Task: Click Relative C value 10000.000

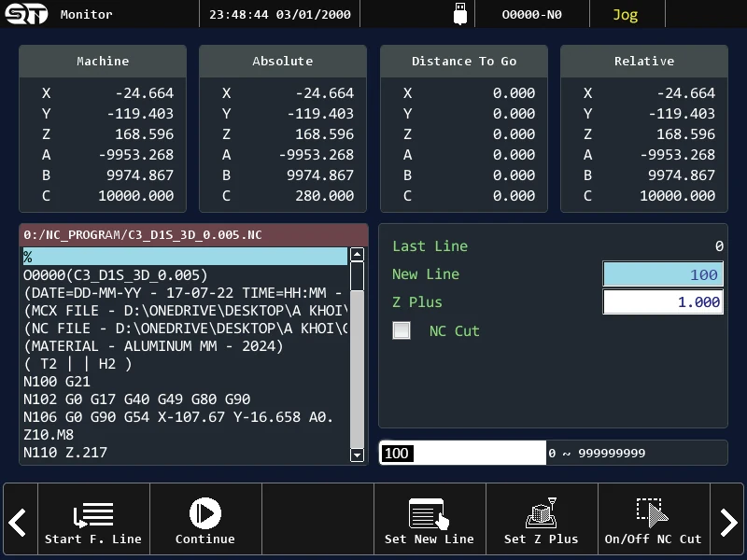Action: click(x=678, y=196)
